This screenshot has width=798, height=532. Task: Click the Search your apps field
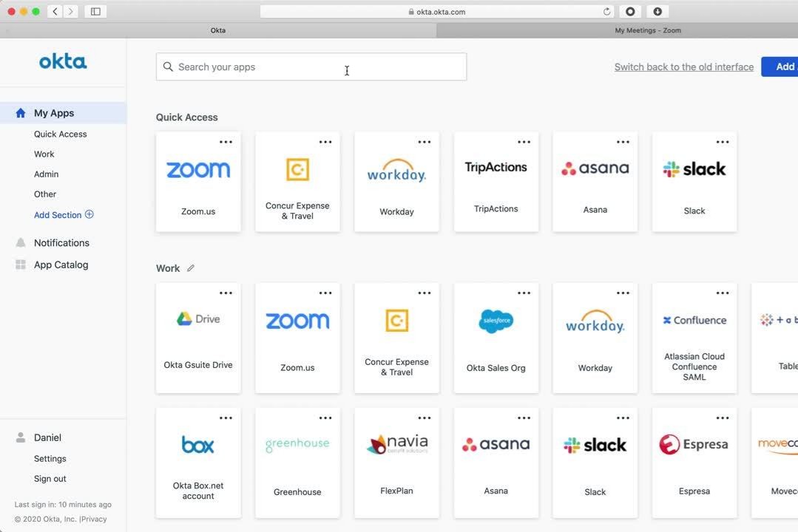311,66
